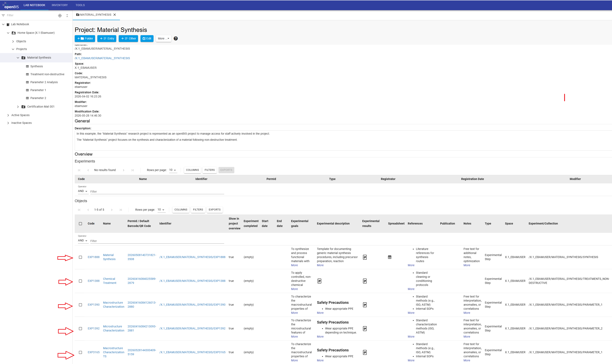This screenshot has width=612, height=364.
Task: Click Experiments table first page arrow
Action: coord(79,170)
